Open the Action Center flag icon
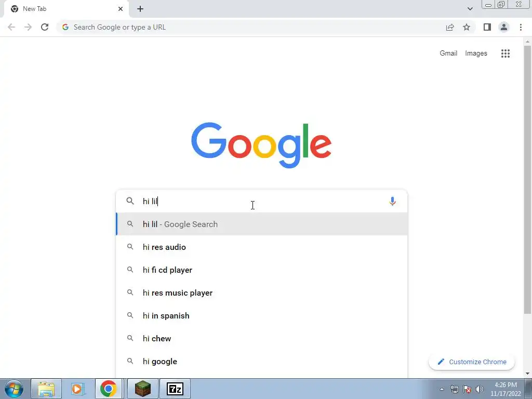The image size is (532, 399). click(x=467, y=389)
